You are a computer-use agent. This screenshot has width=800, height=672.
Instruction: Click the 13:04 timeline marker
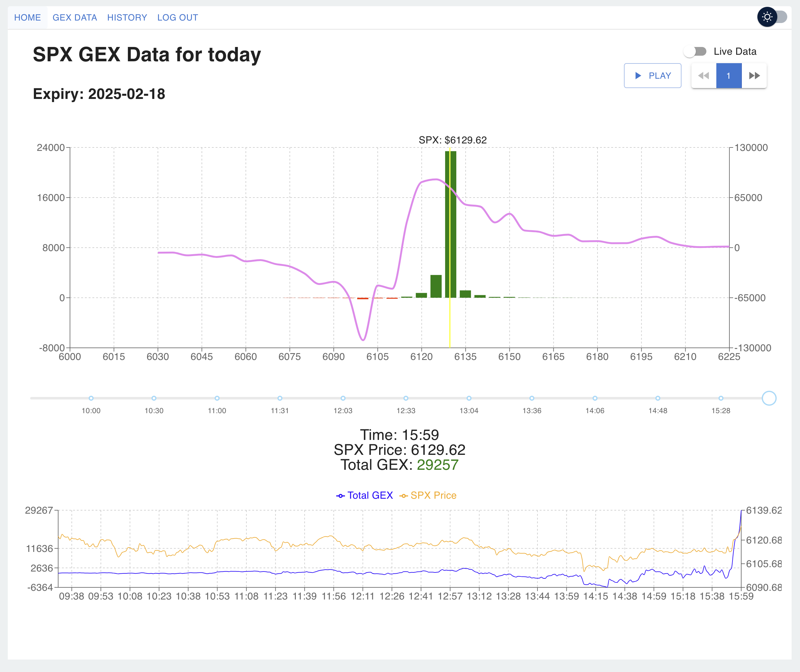469,398
